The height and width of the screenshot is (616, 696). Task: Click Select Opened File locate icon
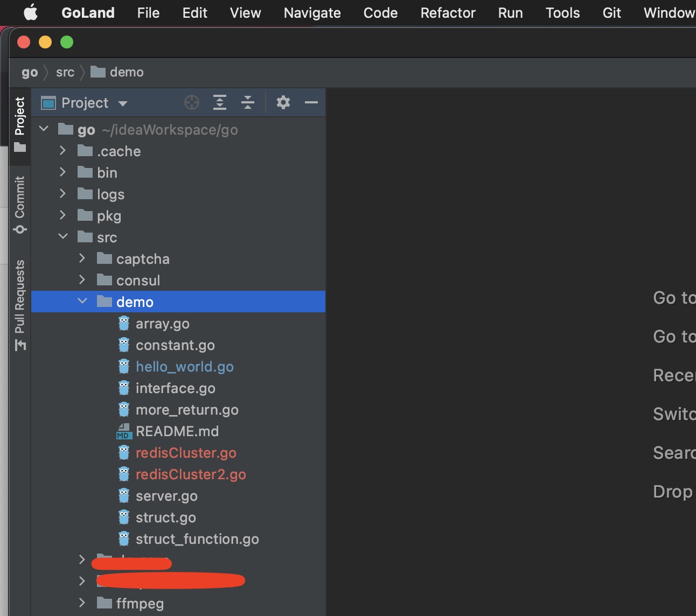point(192,102)
